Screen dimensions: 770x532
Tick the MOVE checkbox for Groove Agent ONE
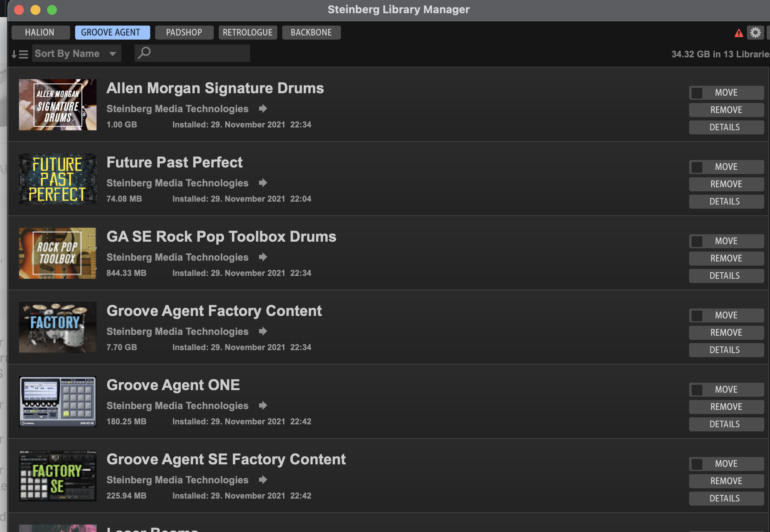697,390
